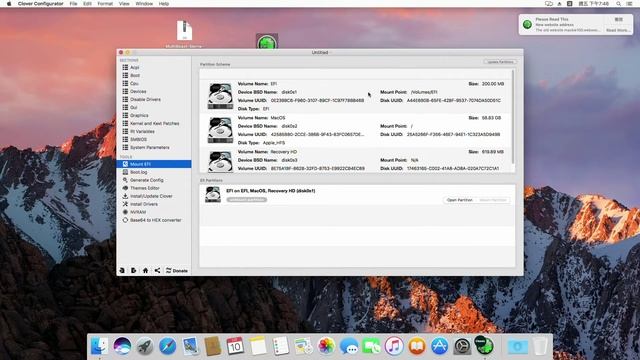Screen dimensions: 640x360
Task: Click the disk0s2 BSD name value
Action: pyautogui.click(x=289, y=126)
